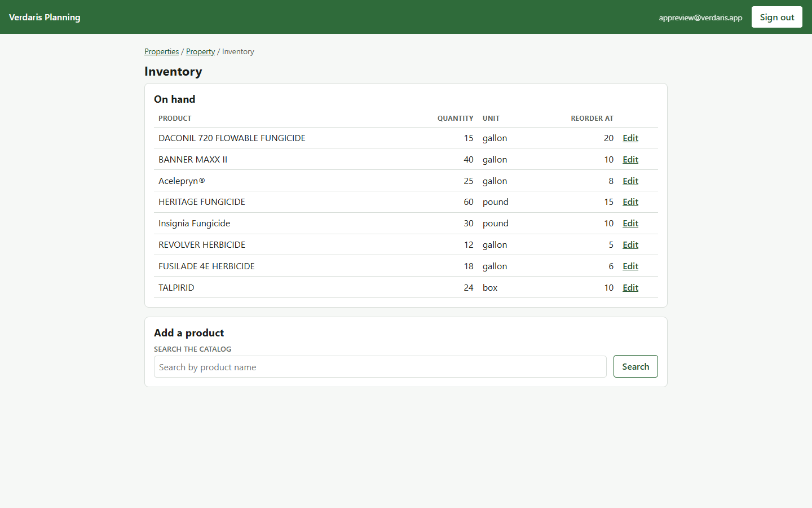This screenshot has width=812, height=508.
Task: Click the box unit for TALPIRID
Action: [490, 288]
